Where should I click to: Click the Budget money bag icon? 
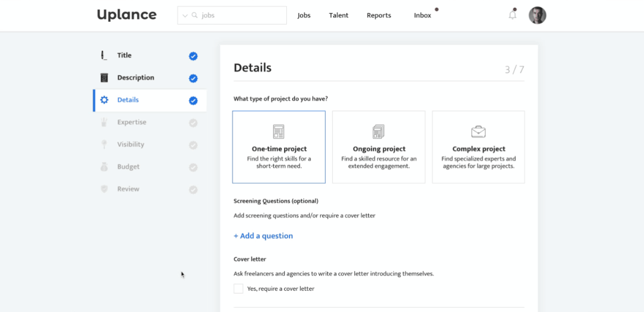coord(104,167)
